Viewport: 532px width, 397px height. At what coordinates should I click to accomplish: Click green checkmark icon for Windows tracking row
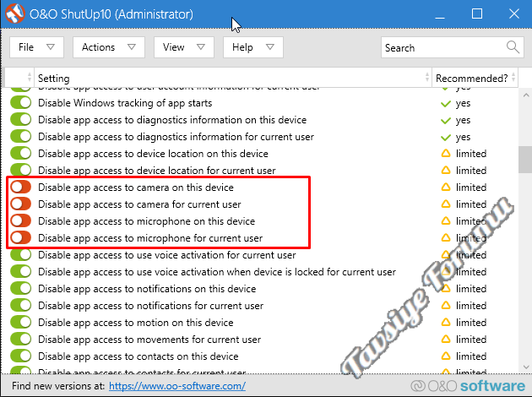click(x=446, y=104)
